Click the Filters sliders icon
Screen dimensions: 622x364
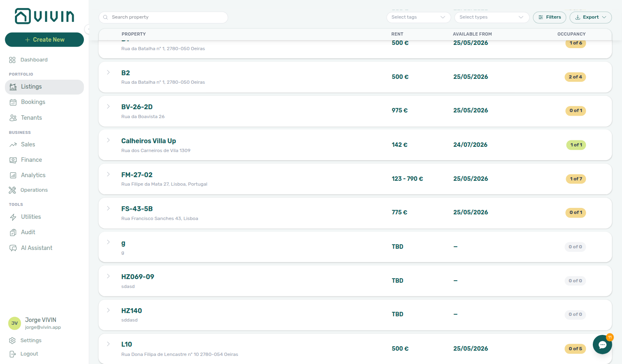(541, 17)
